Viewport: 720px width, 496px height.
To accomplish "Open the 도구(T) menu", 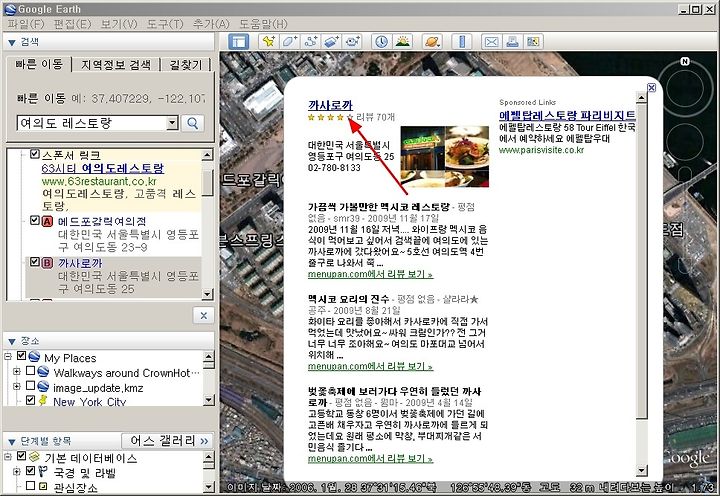I will pyautogui.click(x=165, y=23).
